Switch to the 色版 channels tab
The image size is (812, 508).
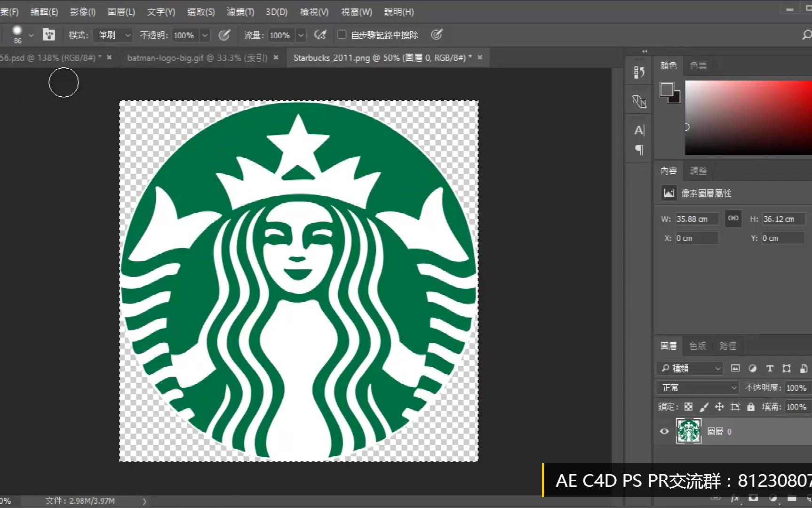point(697,346)
